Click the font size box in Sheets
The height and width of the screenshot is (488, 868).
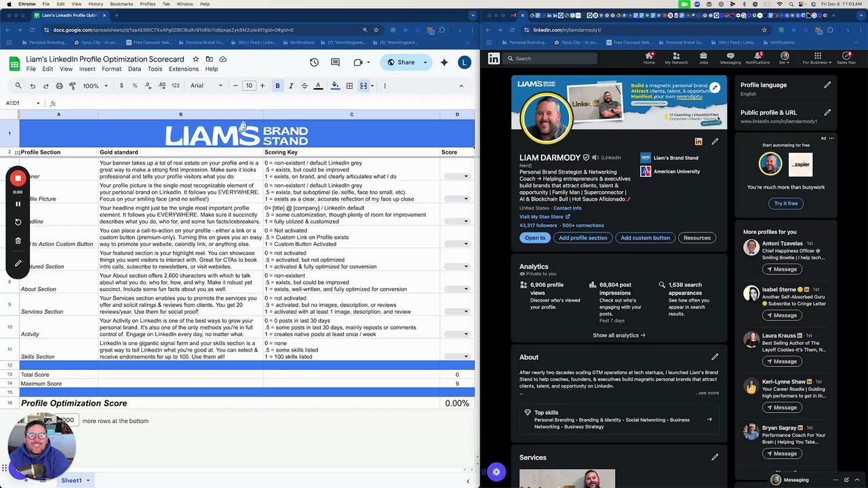pos(249,86)
